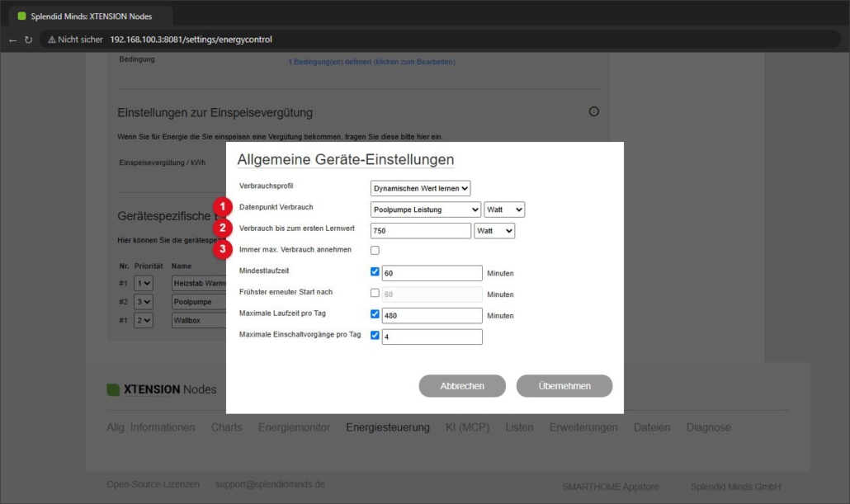Click the Splendid Minds GmbH link
850x504 pixels.
tap(735, 487)
